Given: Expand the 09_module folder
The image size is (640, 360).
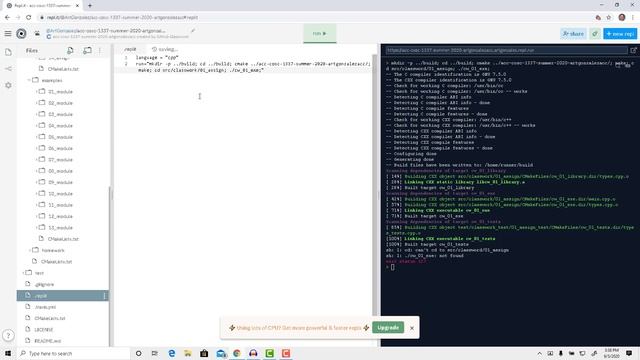Looking at the screenshot, I should pyautogui.click(x=36, y=182).
